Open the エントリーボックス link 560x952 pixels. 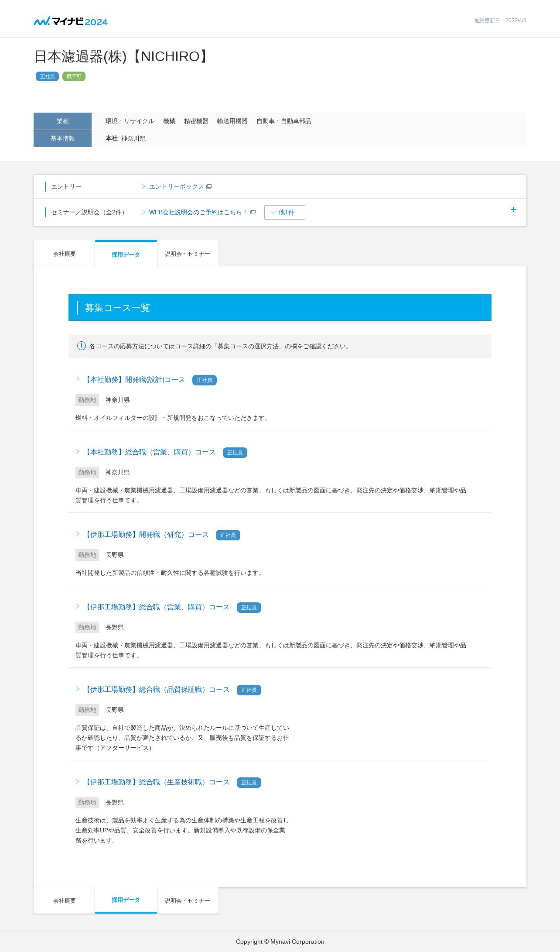click(176, 186)
